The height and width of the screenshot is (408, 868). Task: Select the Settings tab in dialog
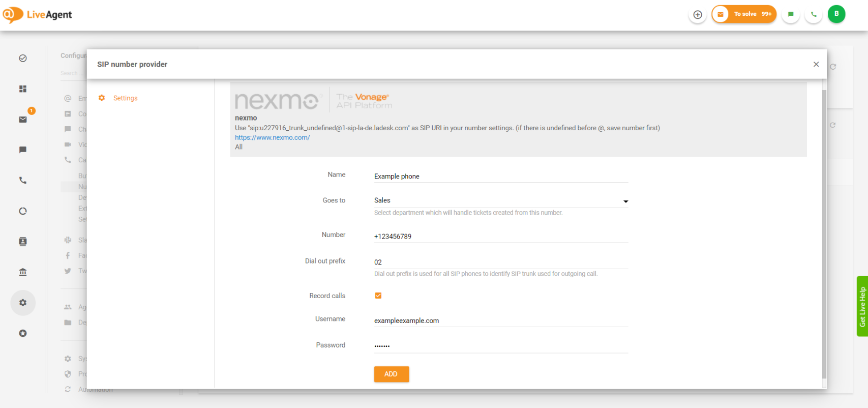(125, 98)
